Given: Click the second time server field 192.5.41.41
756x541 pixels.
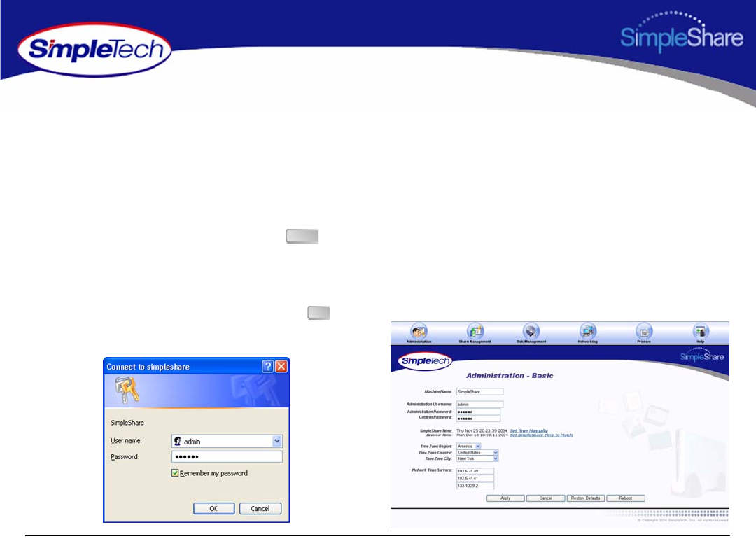Looking at the screenshot, I should pyautogui.click(x=475, y=478).
